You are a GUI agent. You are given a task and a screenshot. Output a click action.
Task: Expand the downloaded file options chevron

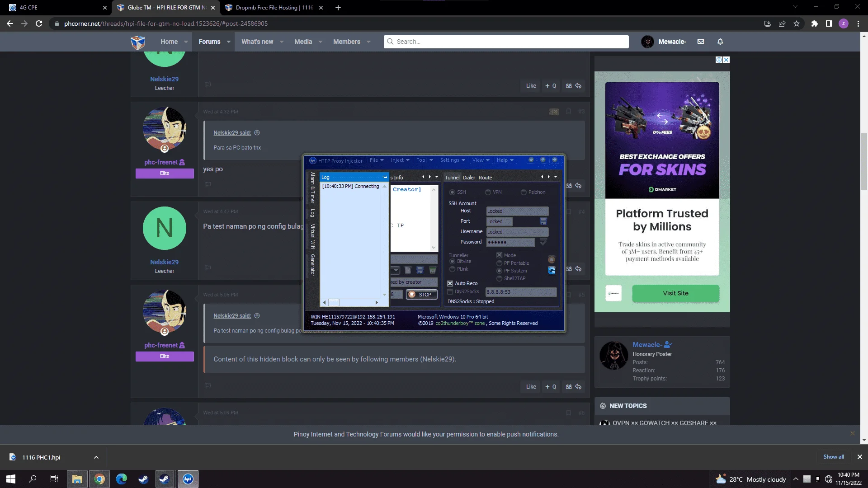96,457
